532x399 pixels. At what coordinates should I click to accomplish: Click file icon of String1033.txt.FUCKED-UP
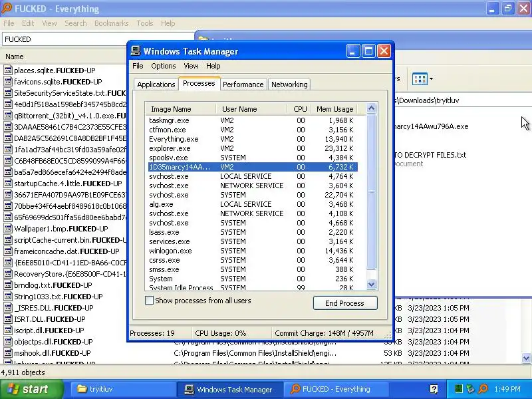(8, 296)
